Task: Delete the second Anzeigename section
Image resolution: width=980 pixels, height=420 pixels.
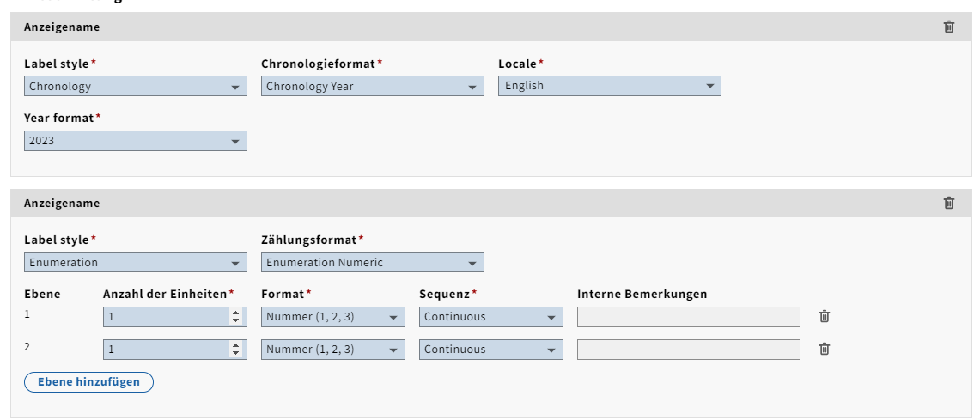Action: point(949,203)
